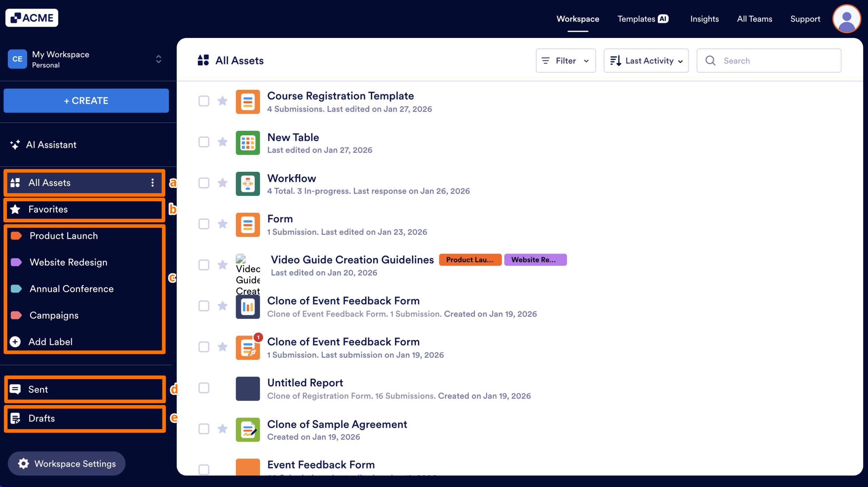868x487 pixels.
Task: Open the user profile avatar
Action: pos(846,19)
